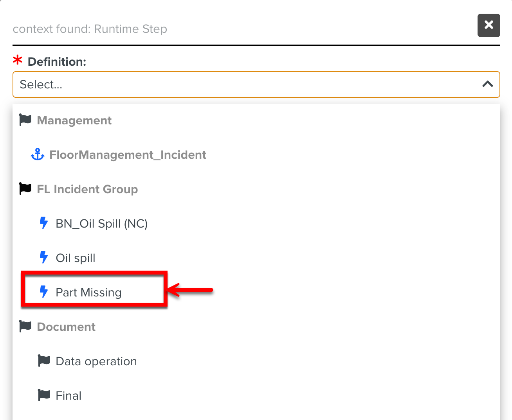Viewport: 512px width, 420px height.
Task: Click the flag icon next to Data operation
Action: tap(44, 361)
